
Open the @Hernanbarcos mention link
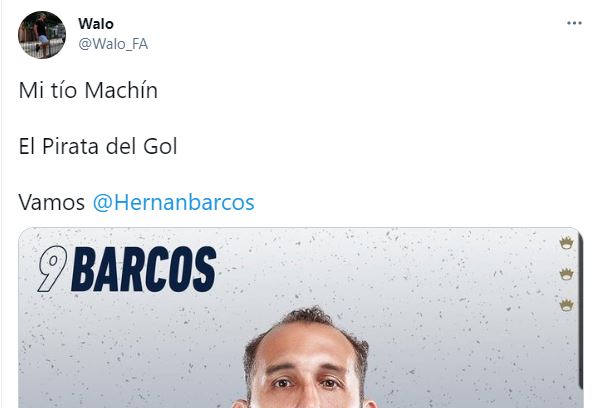173,202
